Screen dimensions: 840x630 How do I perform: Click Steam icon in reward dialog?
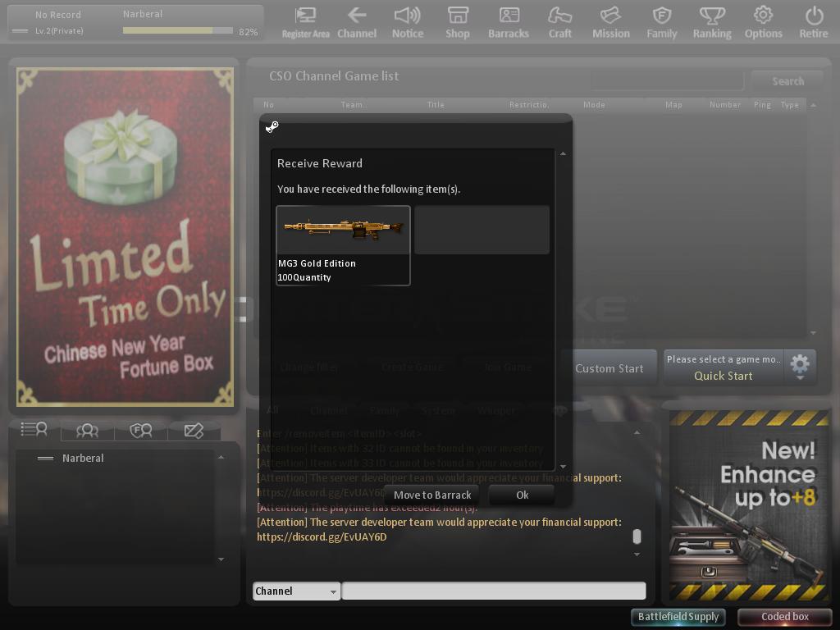tap(272, 126)
